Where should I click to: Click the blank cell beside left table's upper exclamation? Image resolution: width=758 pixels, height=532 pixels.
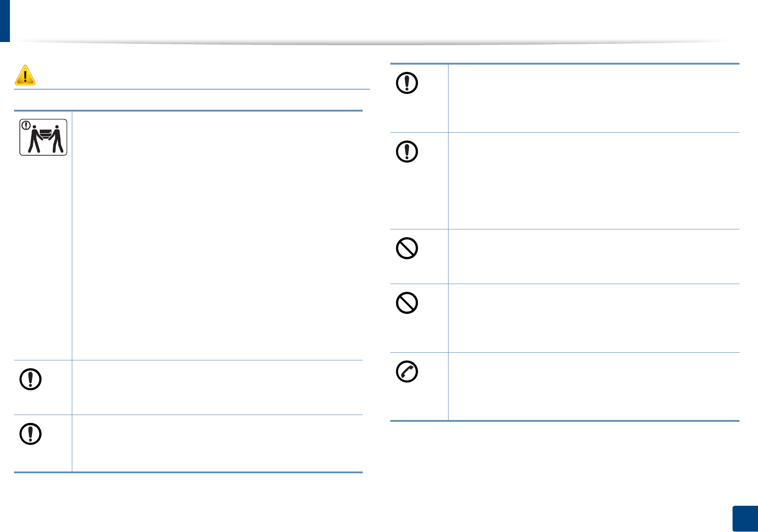tap(217, 387)
